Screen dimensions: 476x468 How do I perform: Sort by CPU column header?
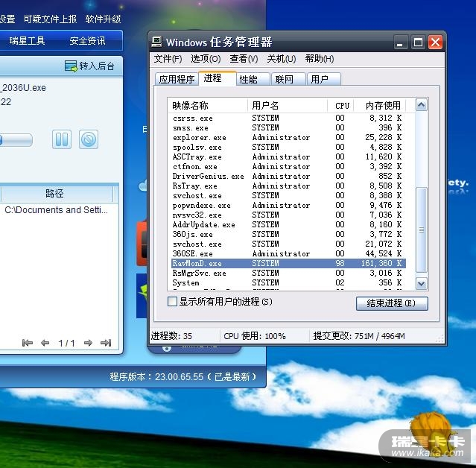tap(341, 106)
